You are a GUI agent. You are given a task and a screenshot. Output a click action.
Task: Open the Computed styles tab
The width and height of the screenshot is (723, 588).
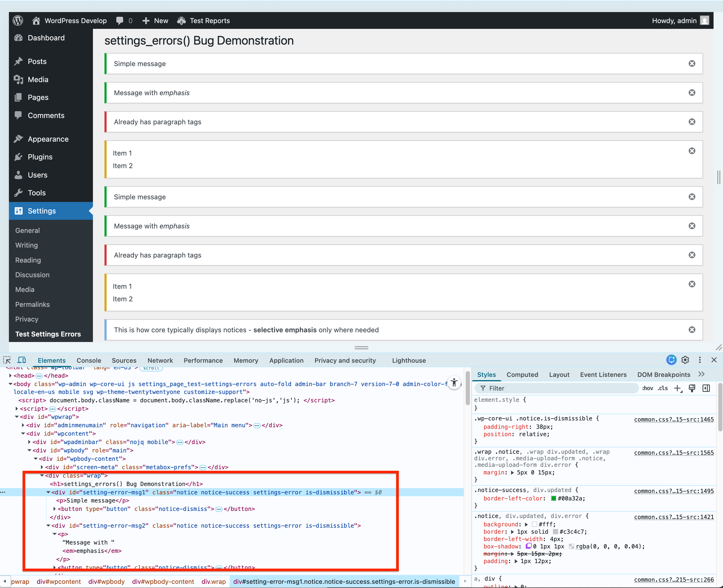(522, 375)
